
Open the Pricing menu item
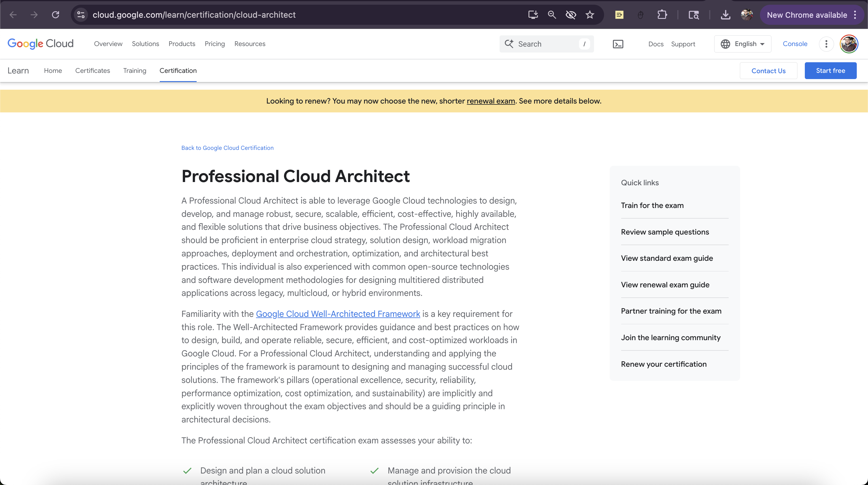pyautogui.click(x=214, y=44)
